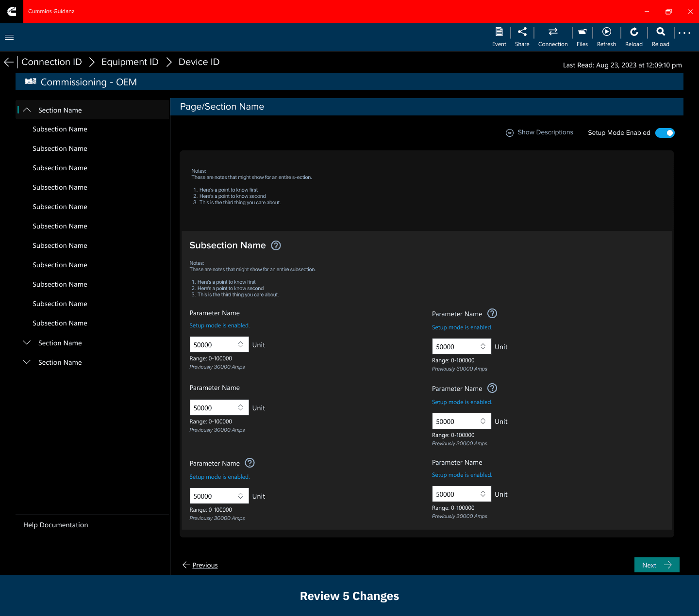Navigate to Connection ID breadcrumb
Image resolution: width=699 pixels, height=616 pixels.
(x=51, y=62)
